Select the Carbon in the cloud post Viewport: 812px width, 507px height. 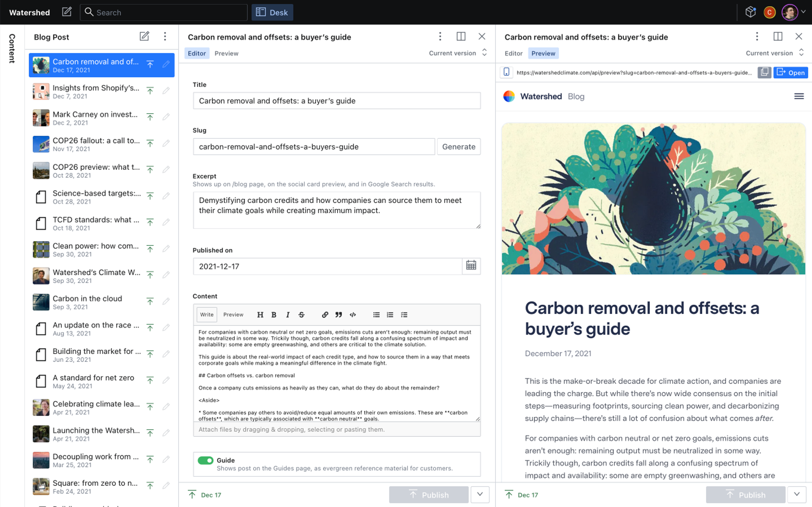coord(87,302)
